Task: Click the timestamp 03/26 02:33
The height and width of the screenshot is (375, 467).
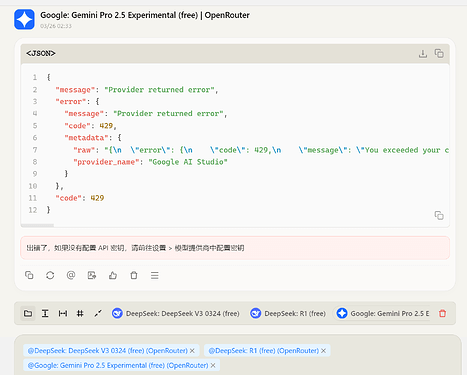Action: 56,26
